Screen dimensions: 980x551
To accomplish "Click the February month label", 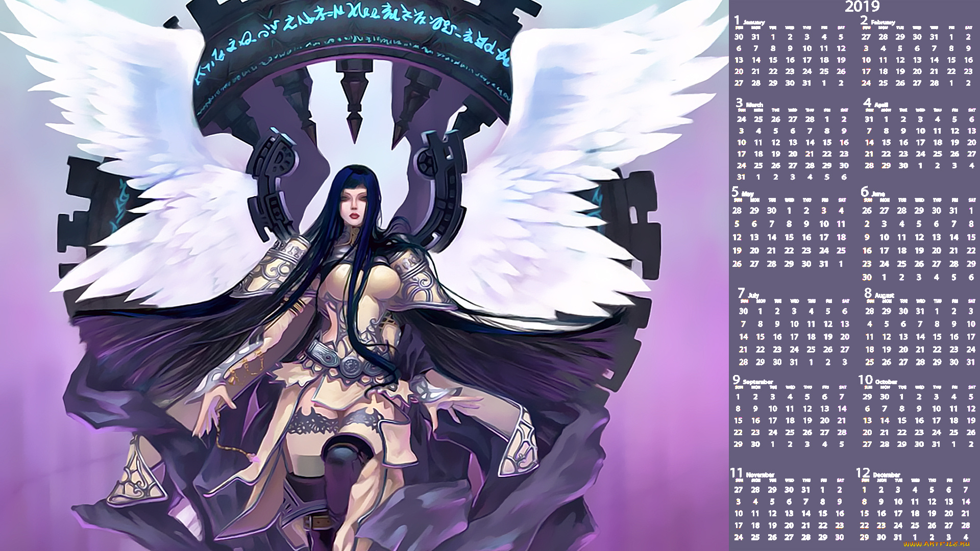I will pos(883,22).
